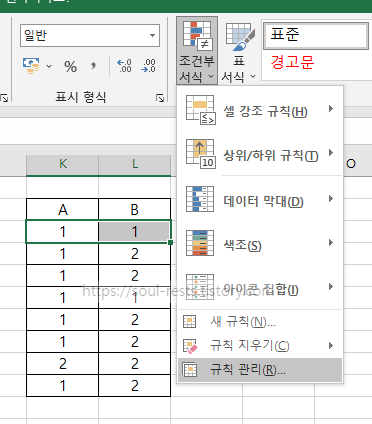Click the highlighted cell with 1 in column L
Viewport: 372px width, 424px height.
135,232
